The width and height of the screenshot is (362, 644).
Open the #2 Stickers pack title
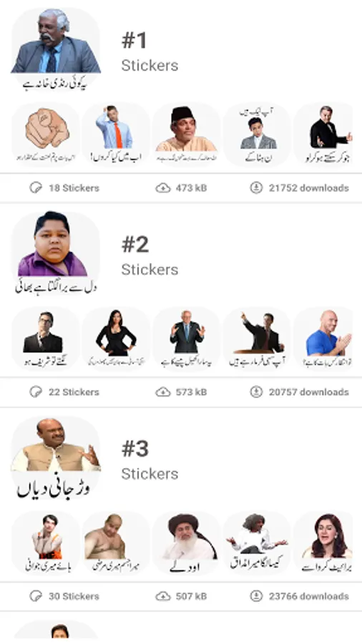(150, 257)
